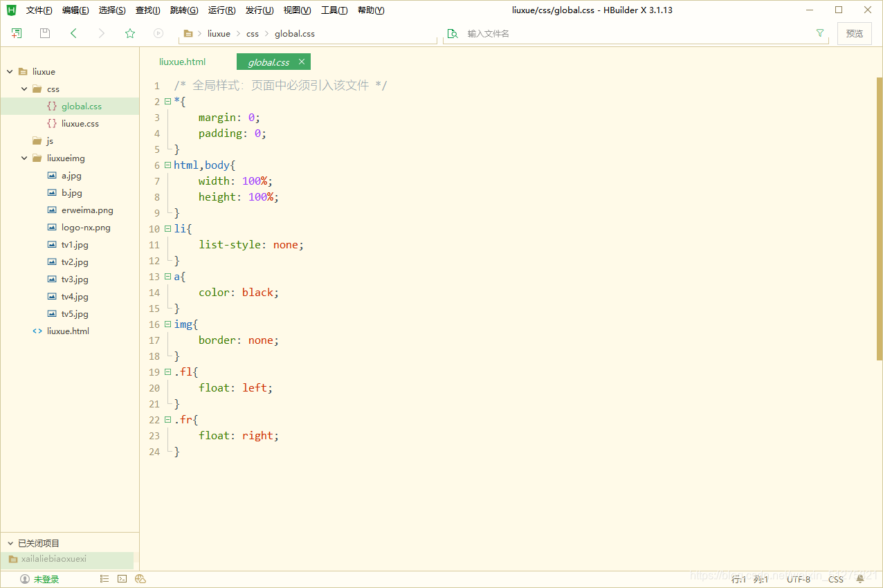This screenshot has height=588, width=883.
Task: Fold the .fl block at line 19
Action: [167, 372]
